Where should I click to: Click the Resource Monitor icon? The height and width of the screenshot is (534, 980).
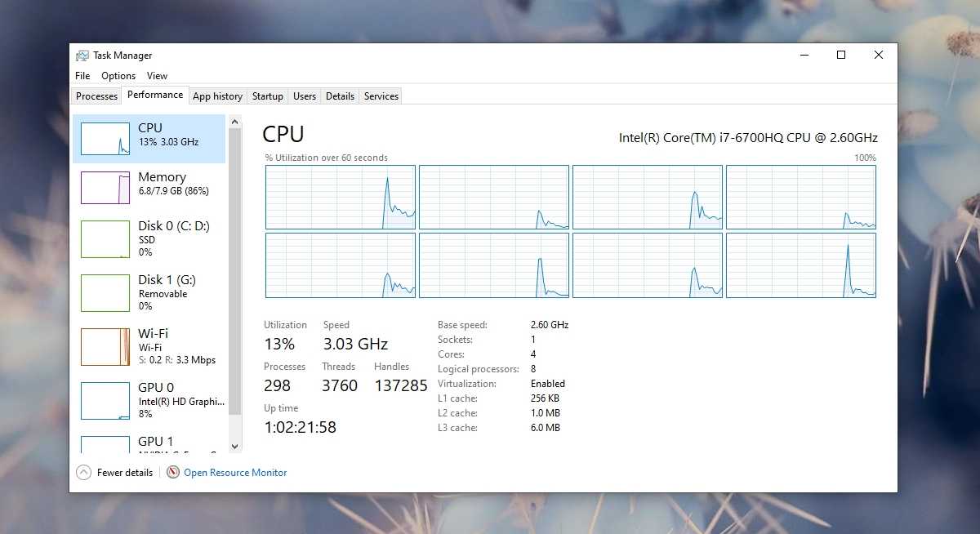(x=172, y=472)
